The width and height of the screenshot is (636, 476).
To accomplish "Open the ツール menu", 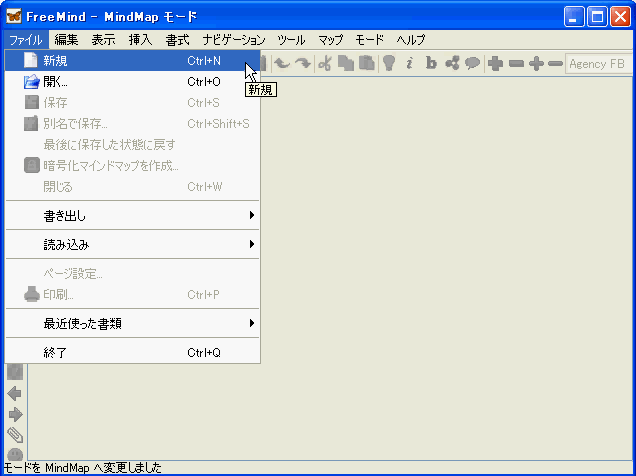I will coord(291,40).
